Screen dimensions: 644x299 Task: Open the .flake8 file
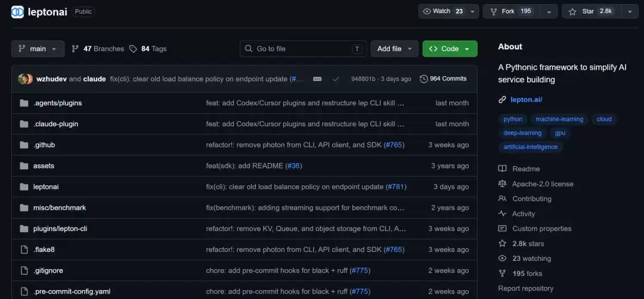(x=44, y=250)
